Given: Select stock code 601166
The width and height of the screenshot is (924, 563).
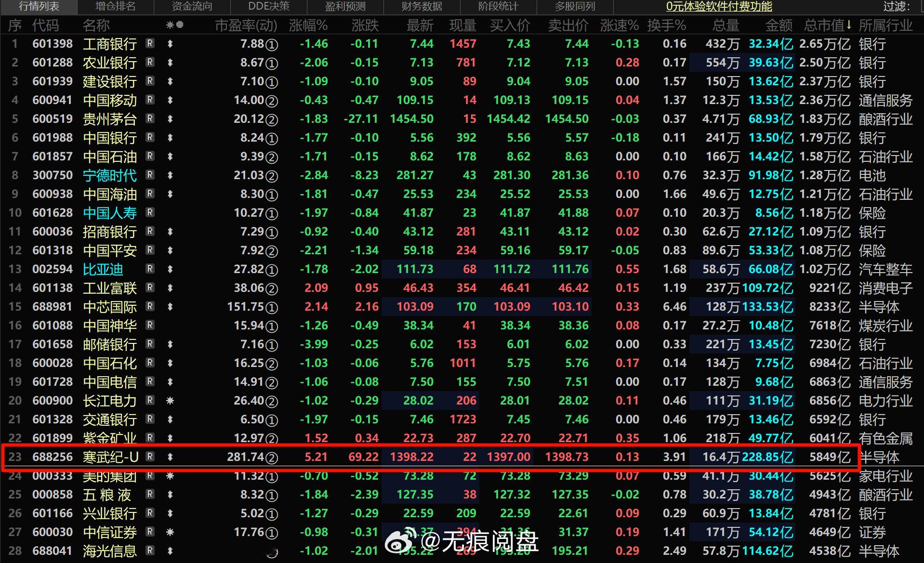Looking at the screenshot, I should 53,513.
